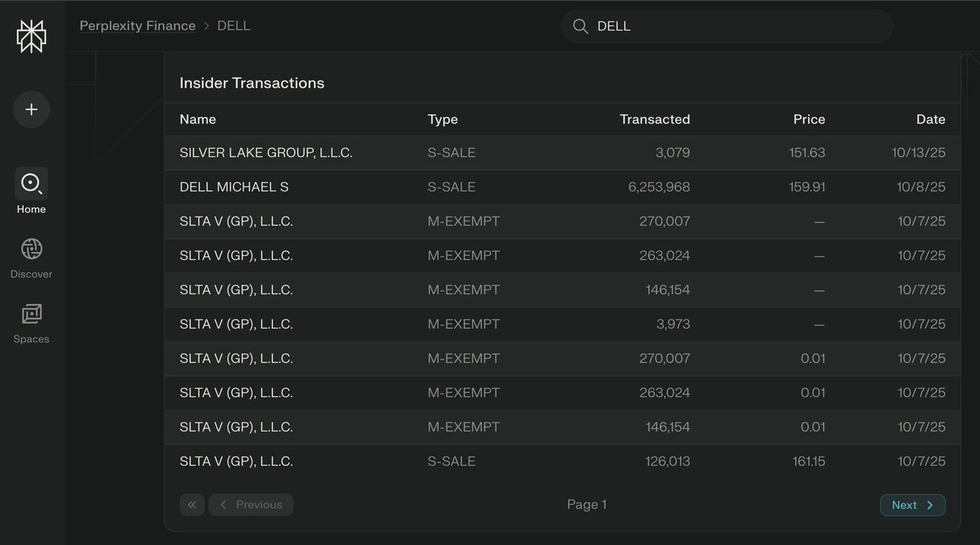The image size is (980, 545).
Task: Click M-EXEMPT type in the 3,973 row
Action: coord(464,324)
